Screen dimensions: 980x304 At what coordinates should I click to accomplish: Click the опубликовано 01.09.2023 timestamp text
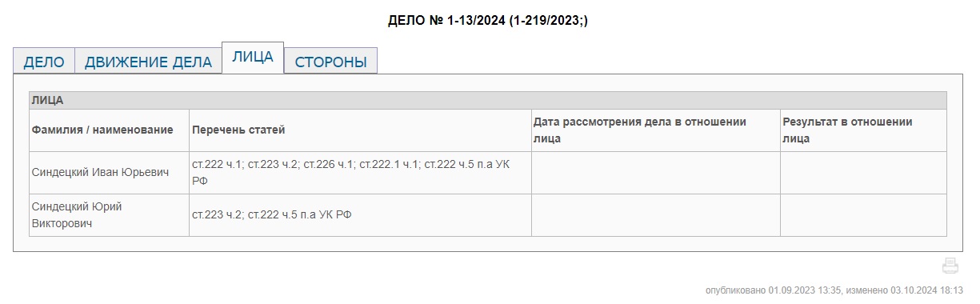773,290
